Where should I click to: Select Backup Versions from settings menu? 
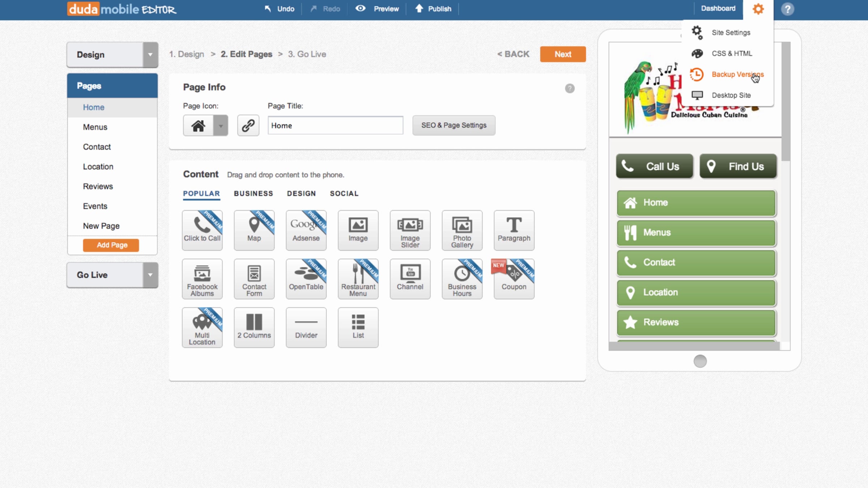coord(737,74)
